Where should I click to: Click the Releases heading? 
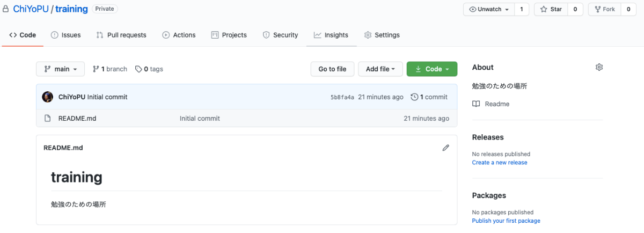pyautogui.click(x=488, y=137)
